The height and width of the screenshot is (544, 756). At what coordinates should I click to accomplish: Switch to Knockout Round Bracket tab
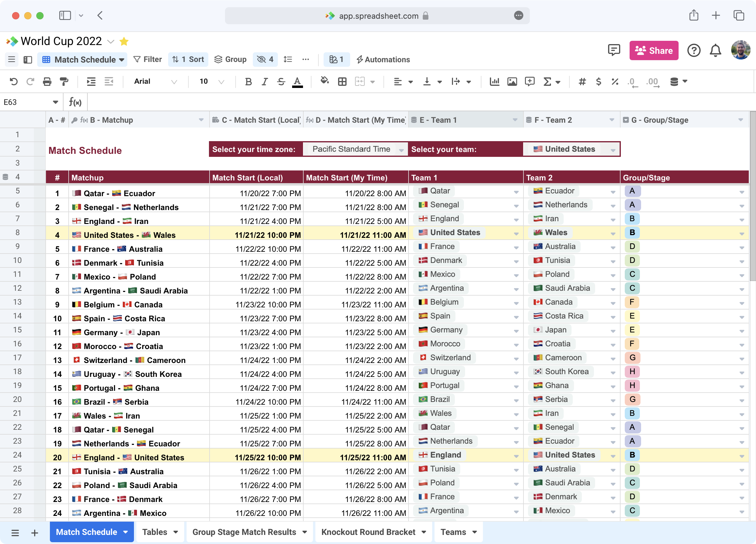[x=373, y=532]
